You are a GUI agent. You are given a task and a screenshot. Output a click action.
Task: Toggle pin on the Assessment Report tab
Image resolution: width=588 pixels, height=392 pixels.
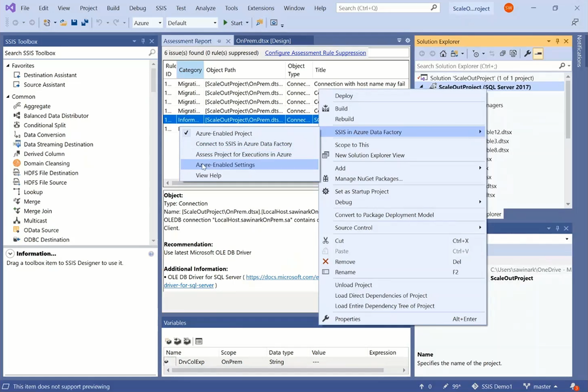219,41
